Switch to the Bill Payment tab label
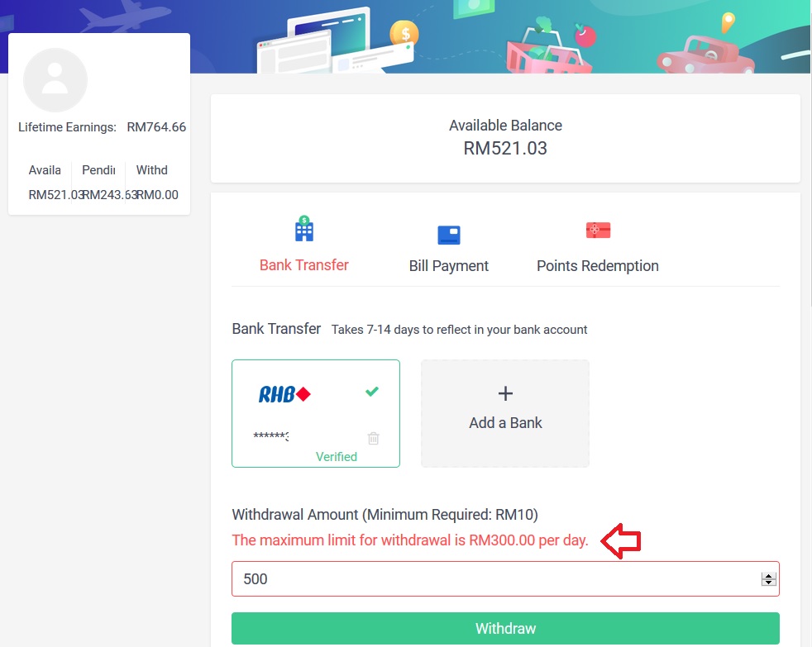 pyautogui.click(x=448, y=266)
